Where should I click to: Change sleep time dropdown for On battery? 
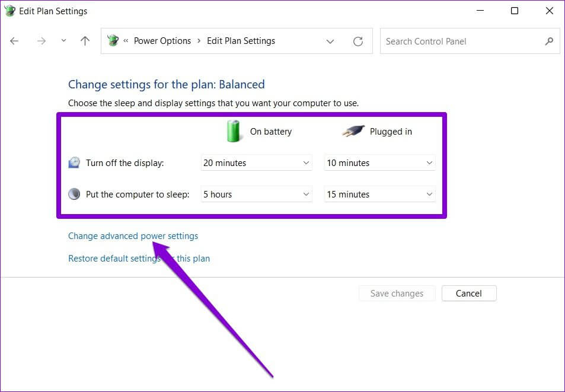256,195
